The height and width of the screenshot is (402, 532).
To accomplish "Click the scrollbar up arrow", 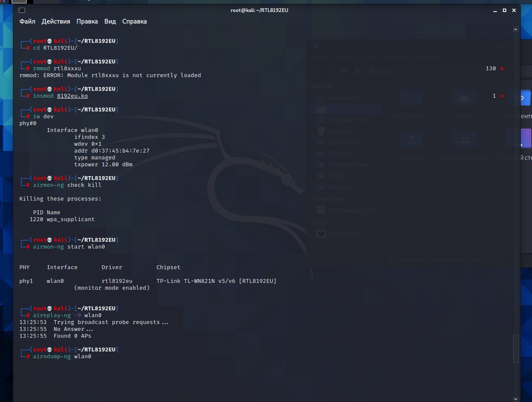I will tap(516, 30).
